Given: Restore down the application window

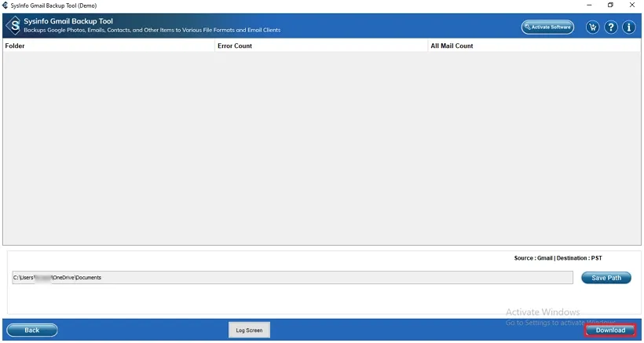Looking at the screenshot, I should [611, 5].
